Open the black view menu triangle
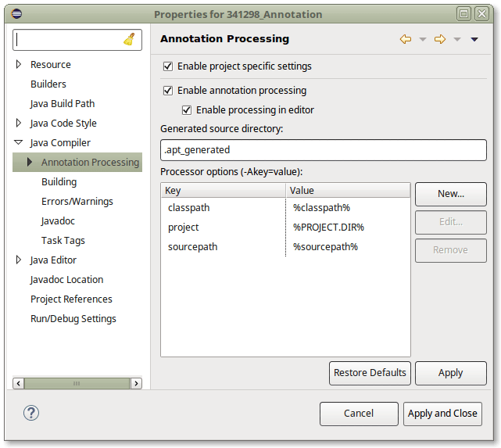Screen dimensions: 501x448 point(474,39)
